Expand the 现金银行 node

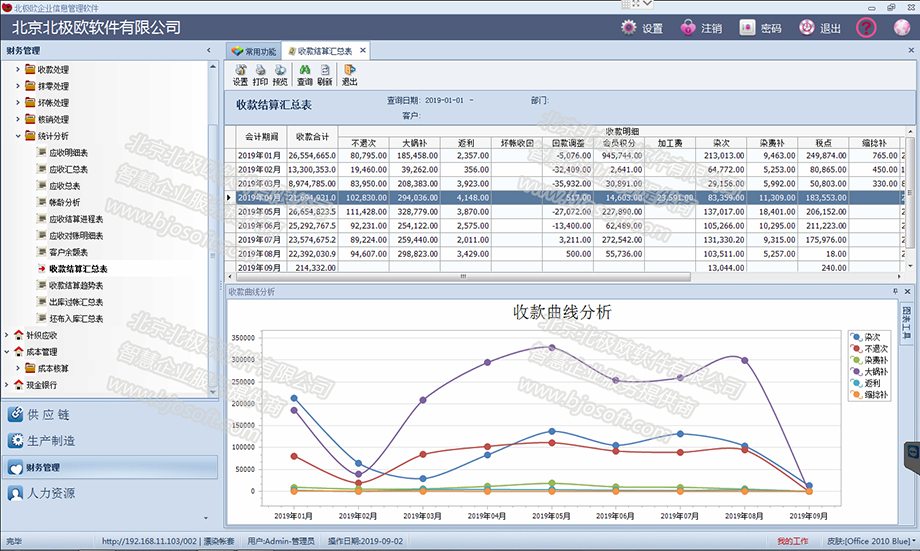pyautogui.click(x=6, y=385)
